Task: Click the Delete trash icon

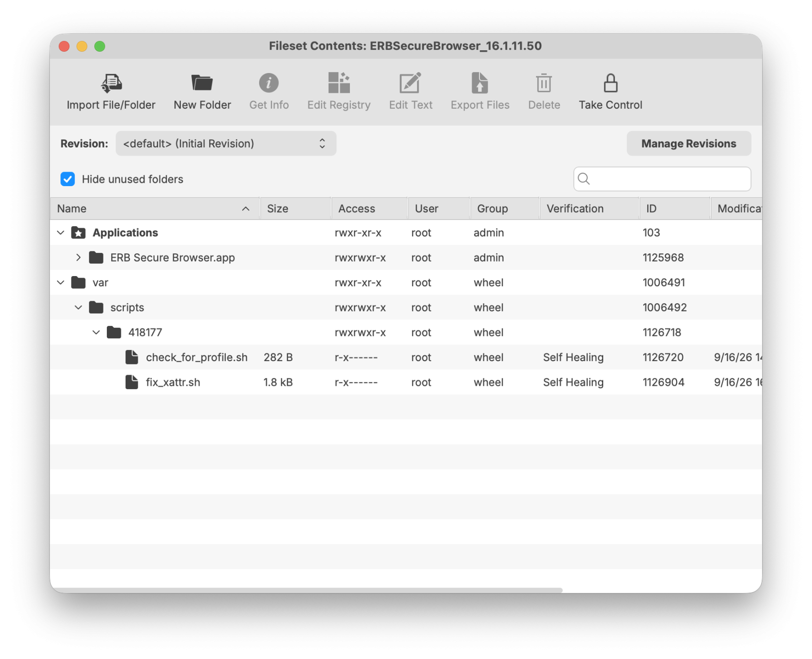Action: (544, 83)
